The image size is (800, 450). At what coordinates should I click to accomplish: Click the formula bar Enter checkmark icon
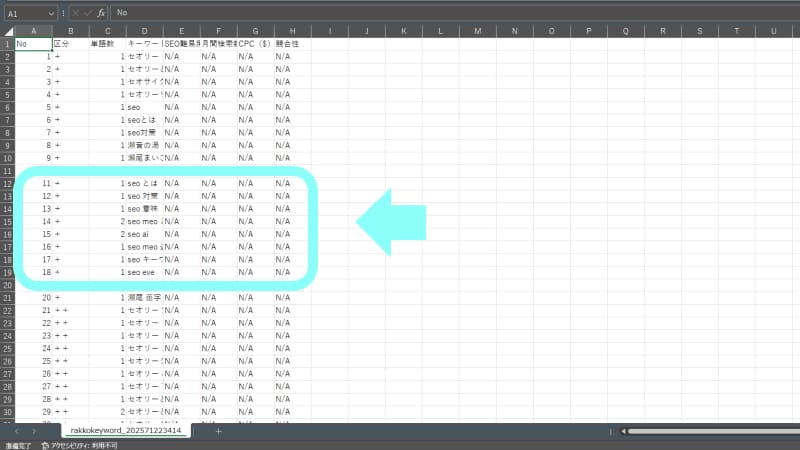point(88,13)
